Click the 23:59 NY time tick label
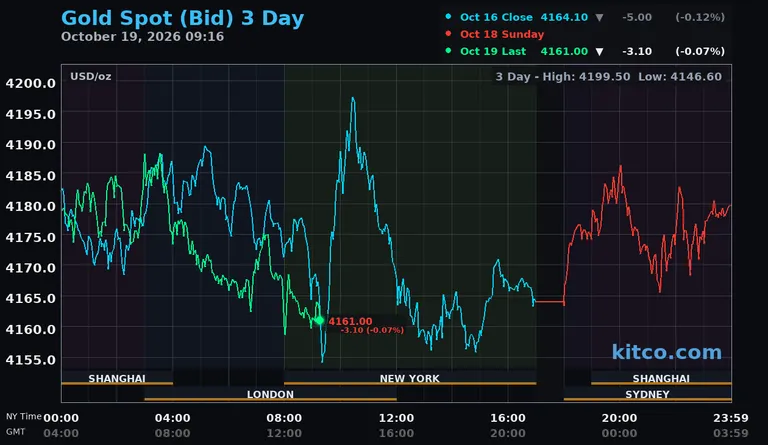The height and width of the screenshot is (445, 768). tap(731, 418)
